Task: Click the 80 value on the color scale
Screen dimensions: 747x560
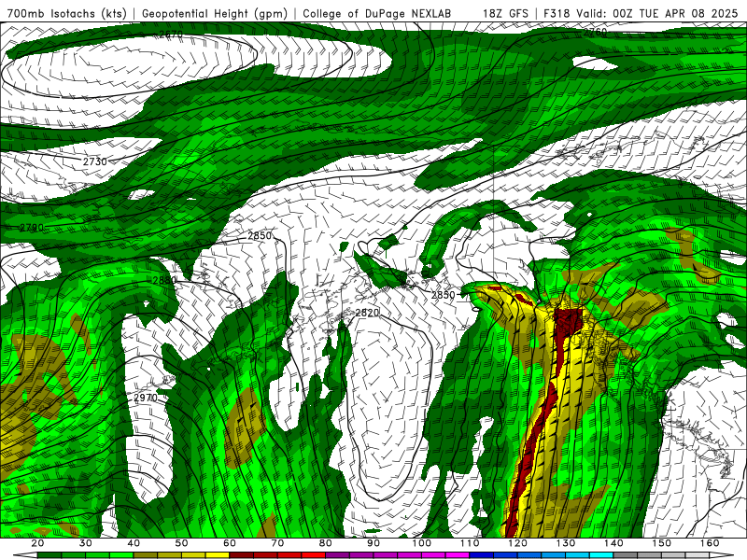Action: pos(326,543)
